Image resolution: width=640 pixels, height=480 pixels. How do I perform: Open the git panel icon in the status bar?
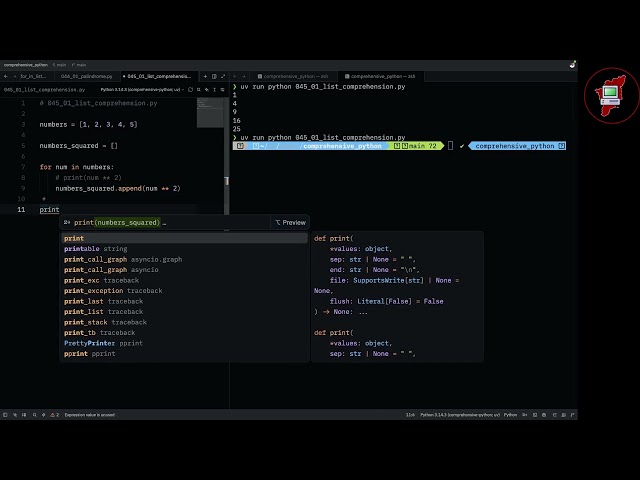pyautogui.click(x=15, y=415)
